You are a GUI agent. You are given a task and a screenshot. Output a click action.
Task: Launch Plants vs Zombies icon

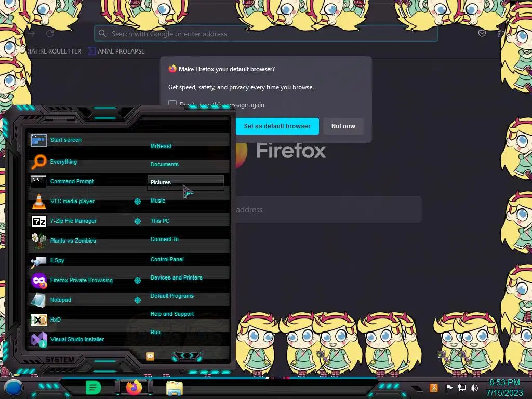pyautogui.click(x=38, y=241)
